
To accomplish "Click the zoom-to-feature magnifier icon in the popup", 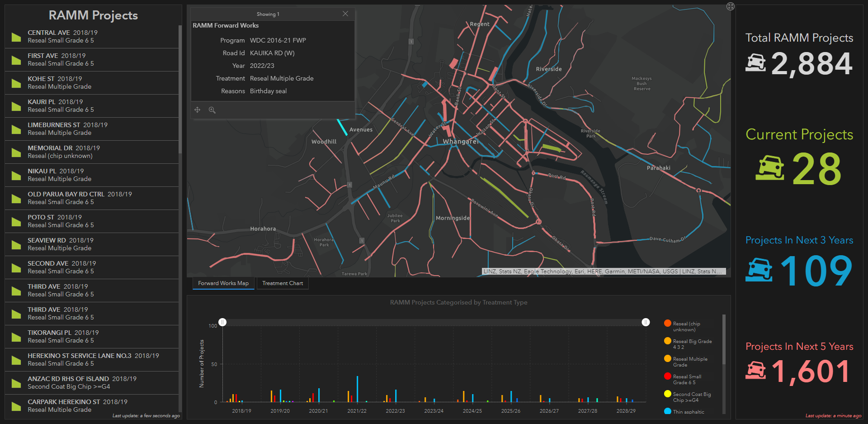I will [x=212, y=110].
